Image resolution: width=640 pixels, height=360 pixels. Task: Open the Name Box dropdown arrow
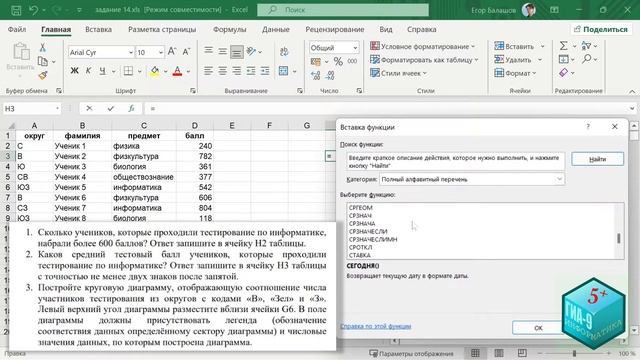pyautogui.click(x=58, y=109)
